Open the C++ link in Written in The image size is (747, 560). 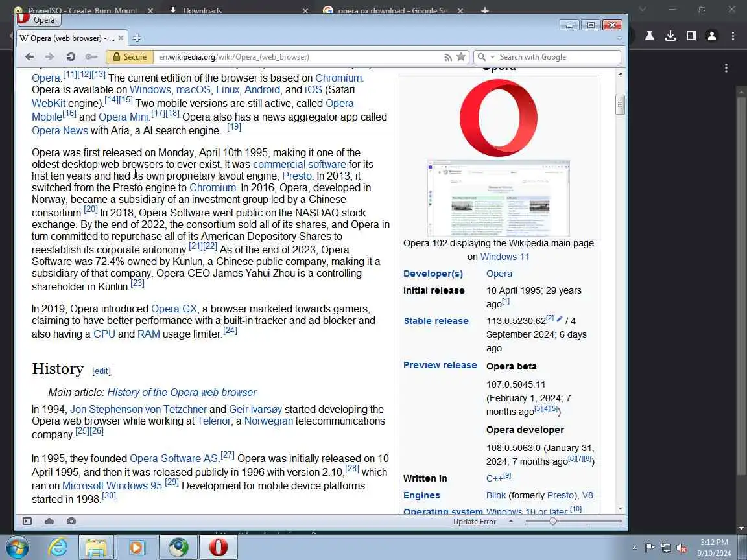[495, 478]
